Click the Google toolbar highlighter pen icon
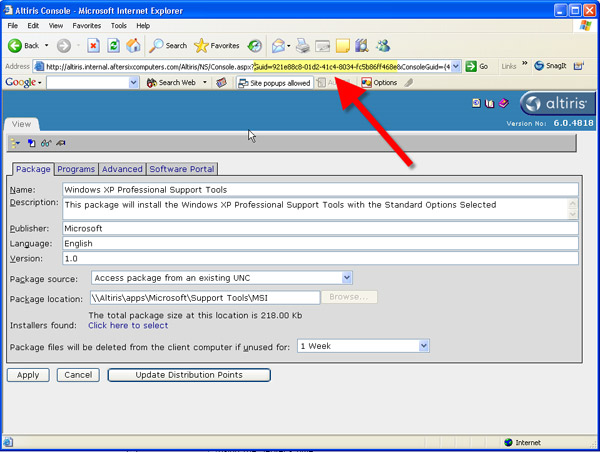This screenshot has height=452, width=600. [409, 82]
